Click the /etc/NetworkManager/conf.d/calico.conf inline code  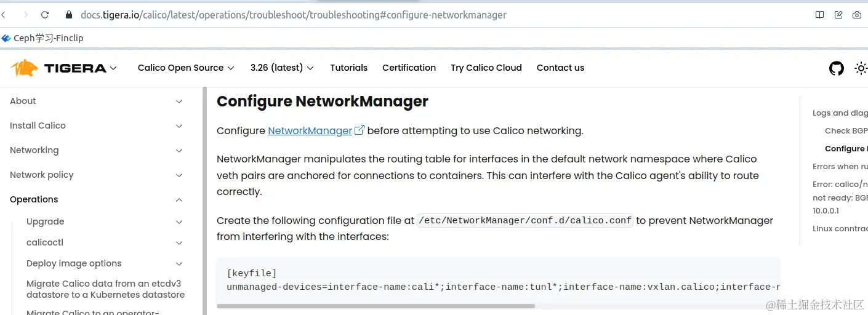(x=525, y=220)
